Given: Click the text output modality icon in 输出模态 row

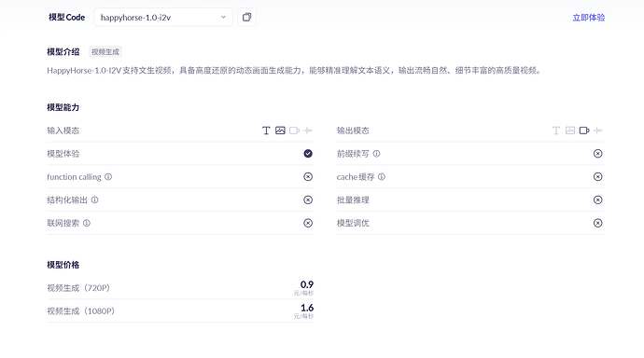Looking at the screenshot, I should (555, 131).
